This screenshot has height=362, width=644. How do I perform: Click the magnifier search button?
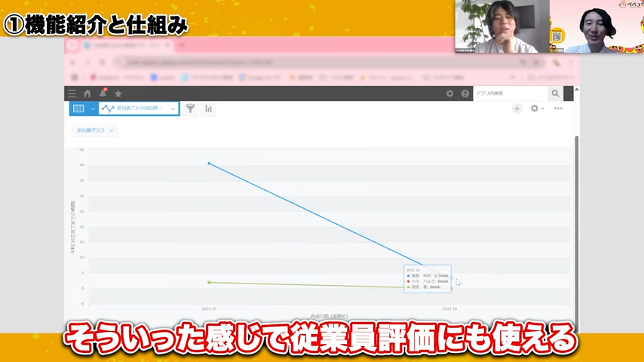(555, 94)
